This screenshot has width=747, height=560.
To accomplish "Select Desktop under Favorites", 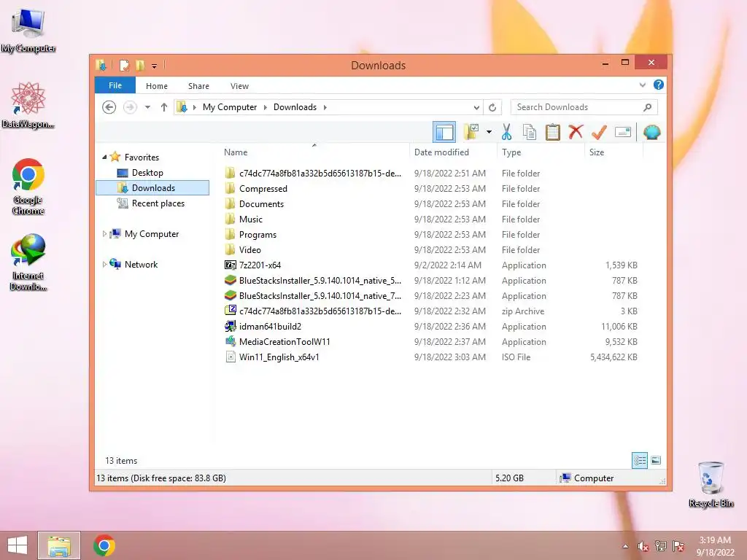I will 147,172.
